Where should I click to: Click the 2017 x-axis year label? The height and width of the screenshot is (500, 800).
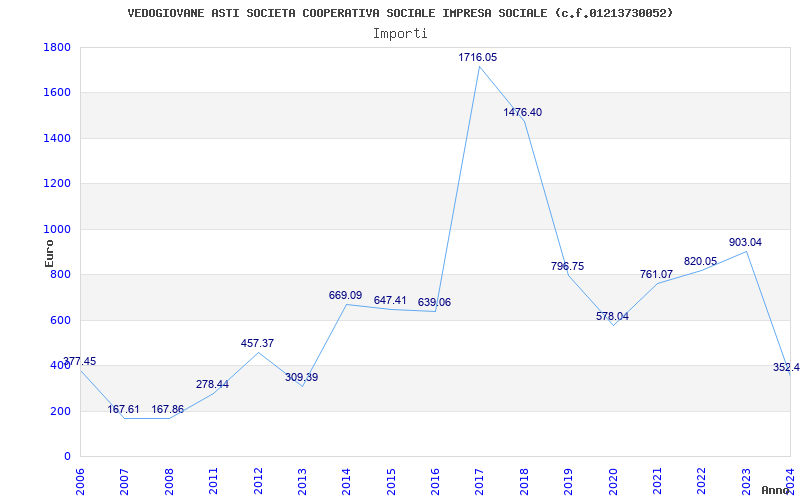[x=480, y=481]
